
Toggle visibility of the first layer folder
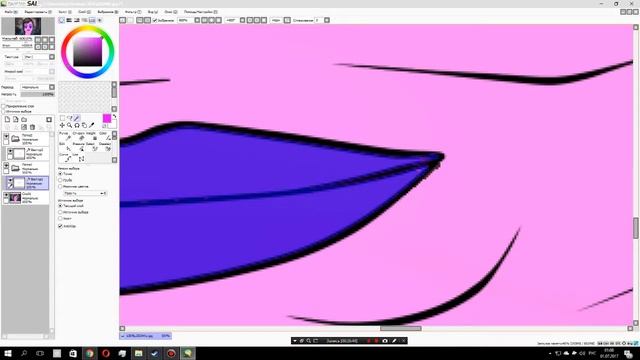(6, 136)
